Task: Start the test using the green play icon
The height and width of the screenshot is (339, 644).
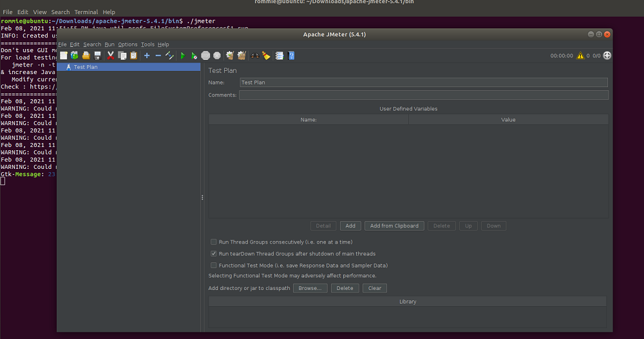Action: (x=183, y=55)
